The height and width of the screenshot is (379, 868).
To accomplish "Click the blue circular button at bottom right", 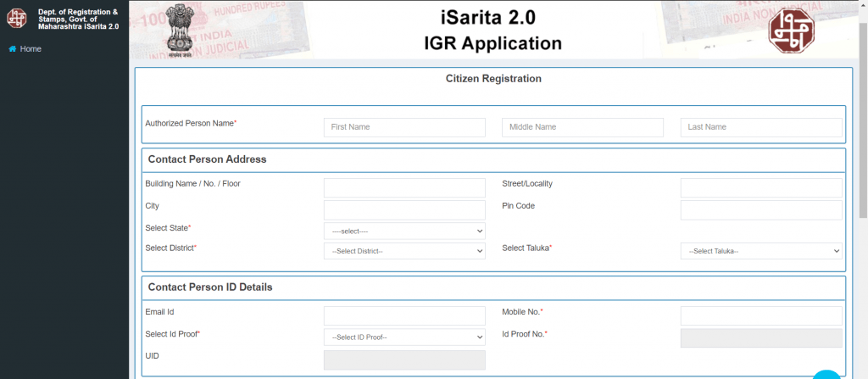I will (x=826, y=374).
